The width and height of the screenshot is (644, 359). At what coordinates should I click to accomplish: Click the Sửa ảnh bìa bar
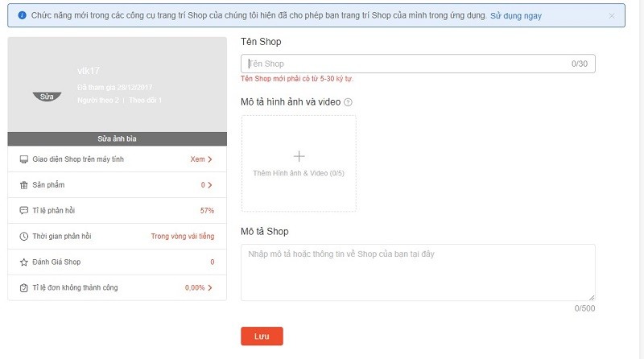tap(117, 138)
